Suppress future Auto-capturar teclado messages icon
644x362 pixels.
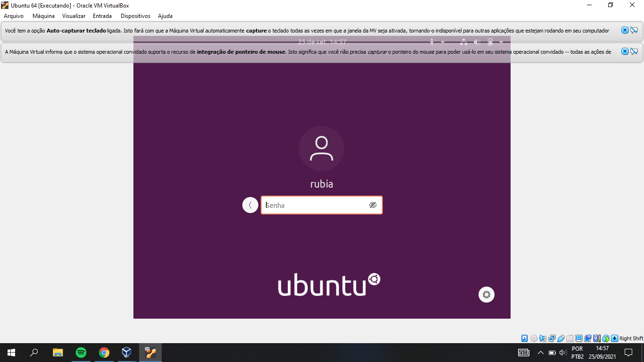pos(634,30)
